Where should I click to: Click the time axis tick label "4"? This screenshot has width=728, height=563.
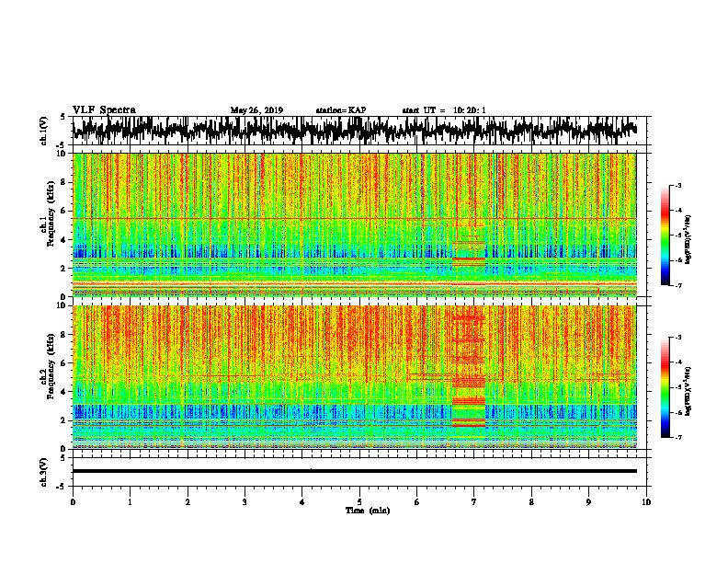(x=302, y=502)
